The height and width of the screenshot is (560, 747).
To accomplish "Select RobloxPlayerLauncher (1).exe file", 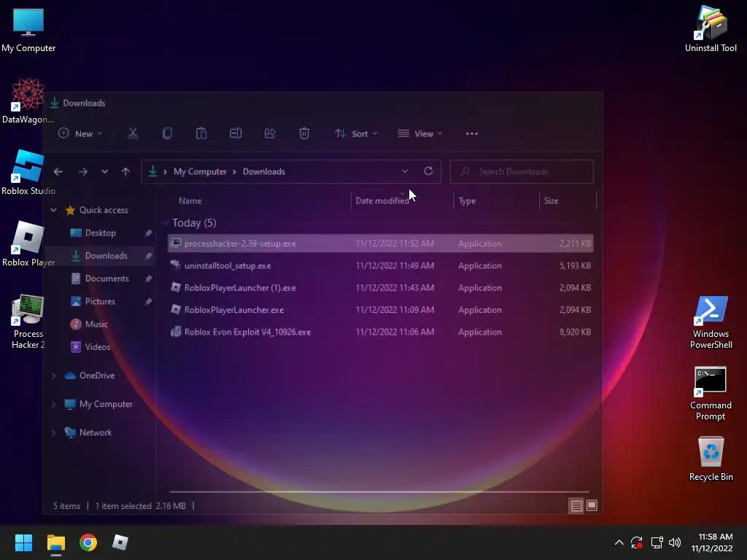I will click(381, 287).
